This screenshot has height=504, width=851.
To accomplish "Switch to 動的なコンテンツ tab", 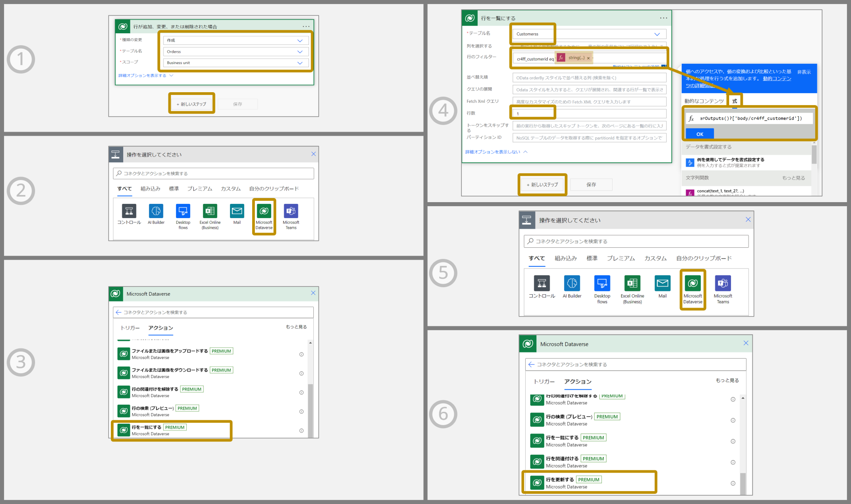I will [x=703, y=101].
